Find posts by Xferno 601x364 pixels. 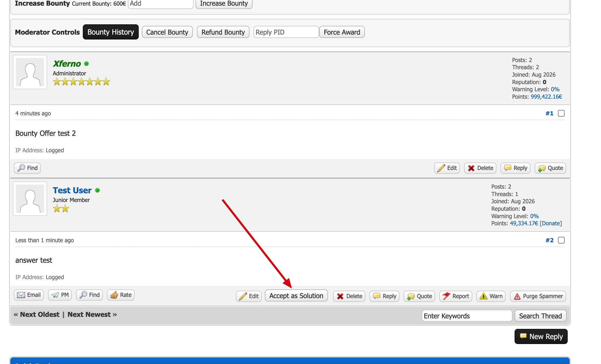click(x=27, y=168)
